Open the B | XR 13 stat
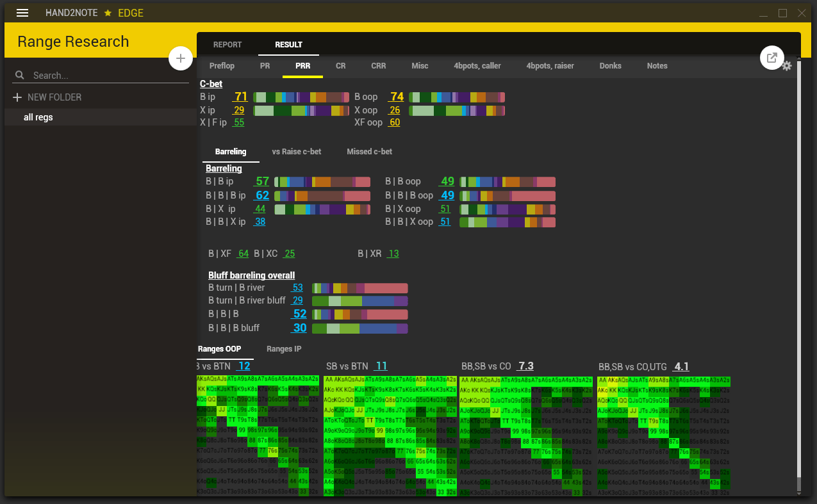 point(393,254)
